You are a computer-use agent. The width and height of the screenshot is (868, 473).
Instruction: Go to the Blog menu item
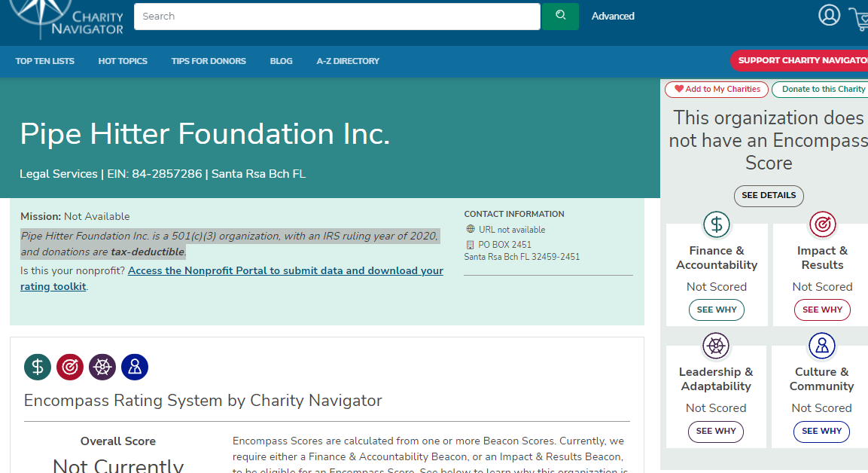282,61
